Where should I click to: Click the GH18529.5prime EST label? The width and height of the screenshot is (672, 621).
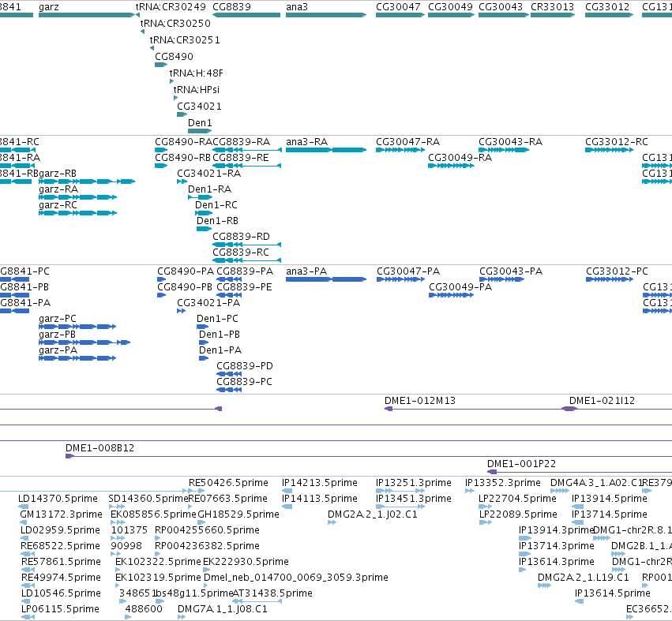(238, 514)
